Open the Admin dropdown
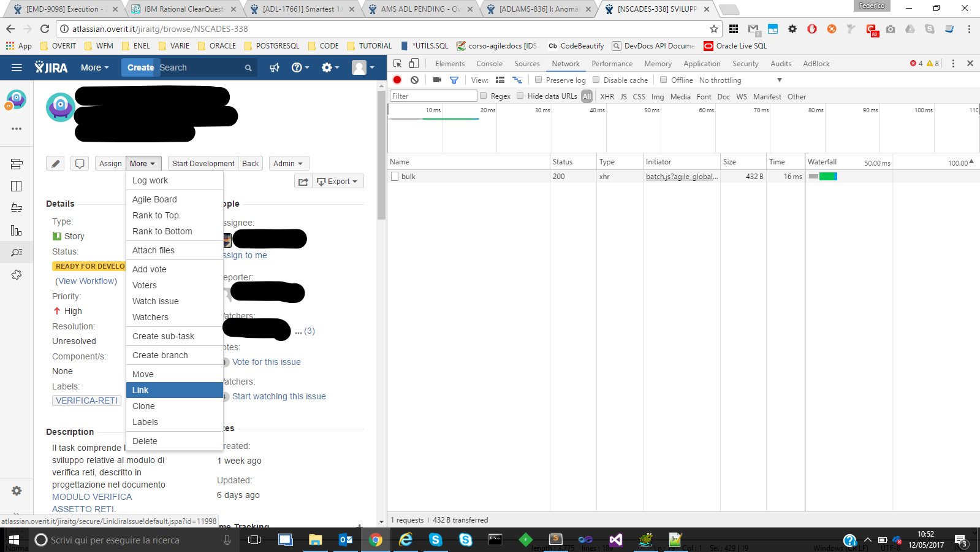Screen dimensions: 980x552 click(289, 163)
